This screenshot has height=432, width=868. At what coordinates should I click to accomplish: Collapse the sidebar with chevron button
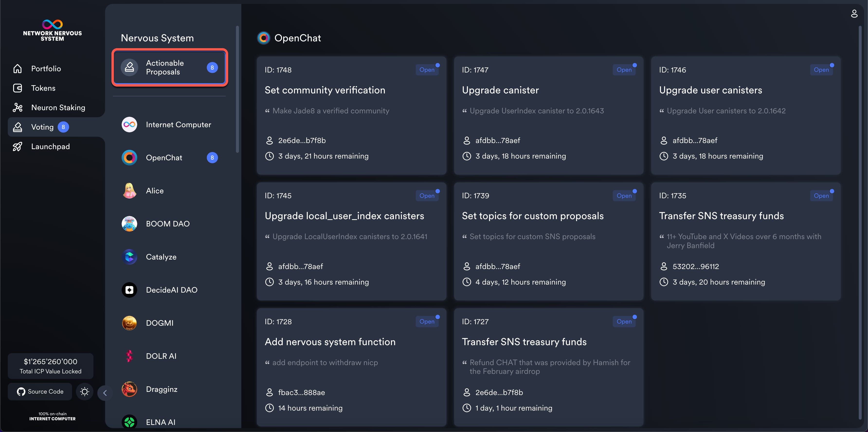coord(105,393)
